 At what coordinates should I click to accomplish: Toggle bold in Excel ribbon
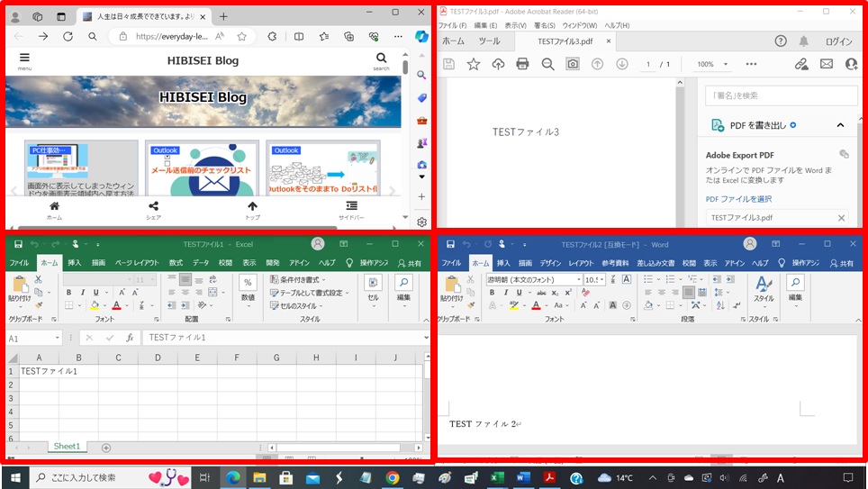(x=68, y=293)
